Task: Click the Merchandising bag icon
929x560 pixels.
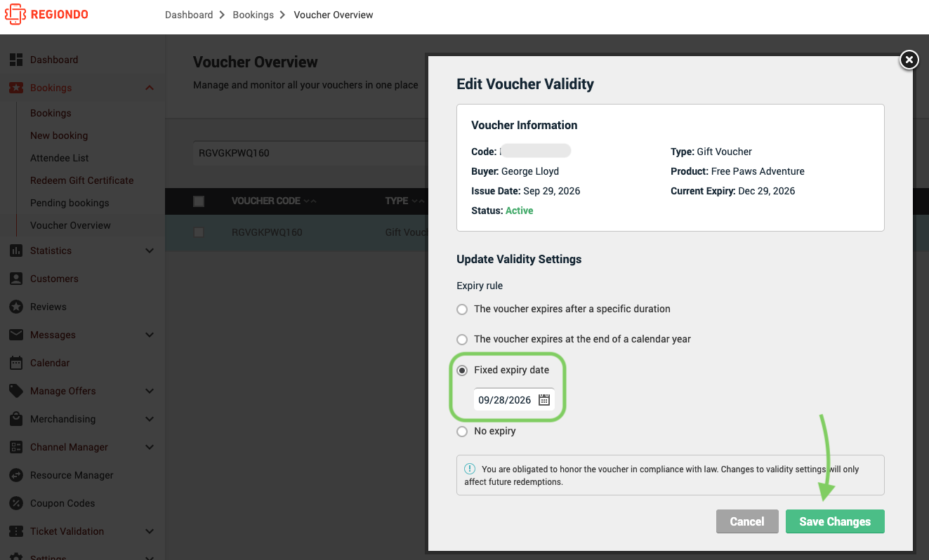Action: point(16,419)
